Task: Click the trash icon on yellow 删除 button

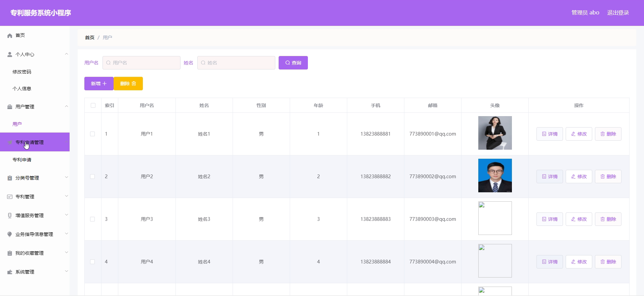Action: [134, 84]
